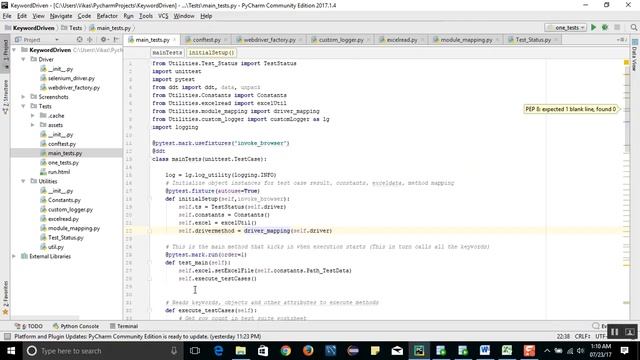This screenshot has width=640, height=360.
Task: Collapse the Driver folder
Action: [x=23, y=59]
